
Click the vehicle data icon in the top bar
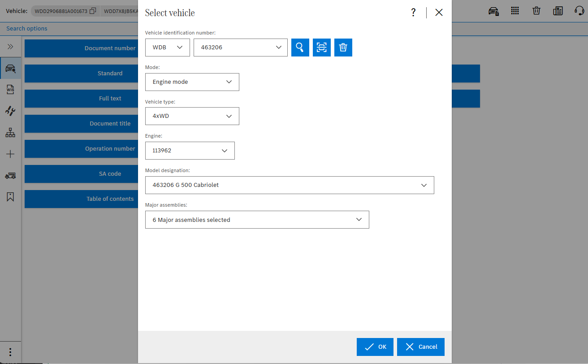click(x=494, y=11)
